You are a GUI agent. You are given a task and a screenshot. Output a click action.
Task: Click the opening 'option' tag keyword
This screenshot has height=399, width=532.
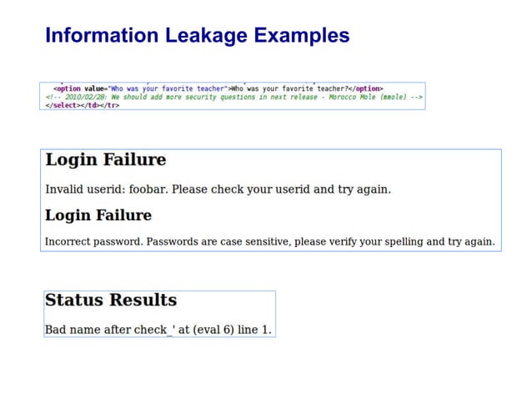pyautogui.click(x=69, y=88)
